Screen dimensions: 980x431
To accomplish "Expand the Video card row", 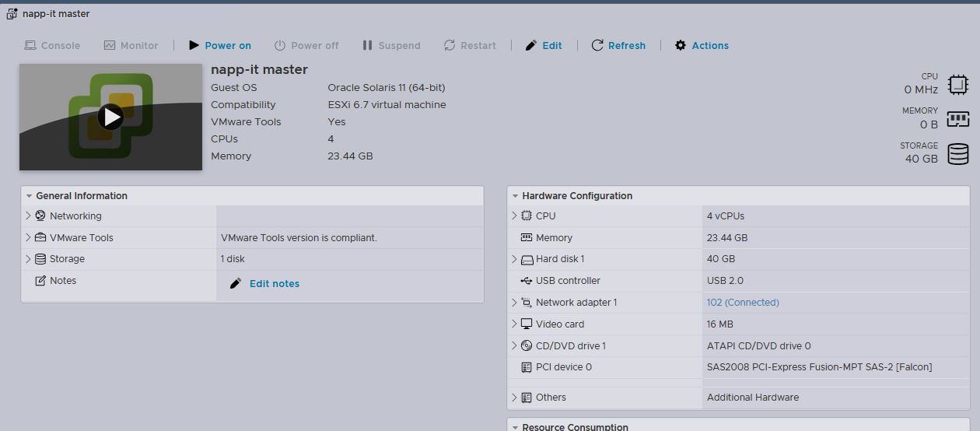I will click(x=514, y=324).
